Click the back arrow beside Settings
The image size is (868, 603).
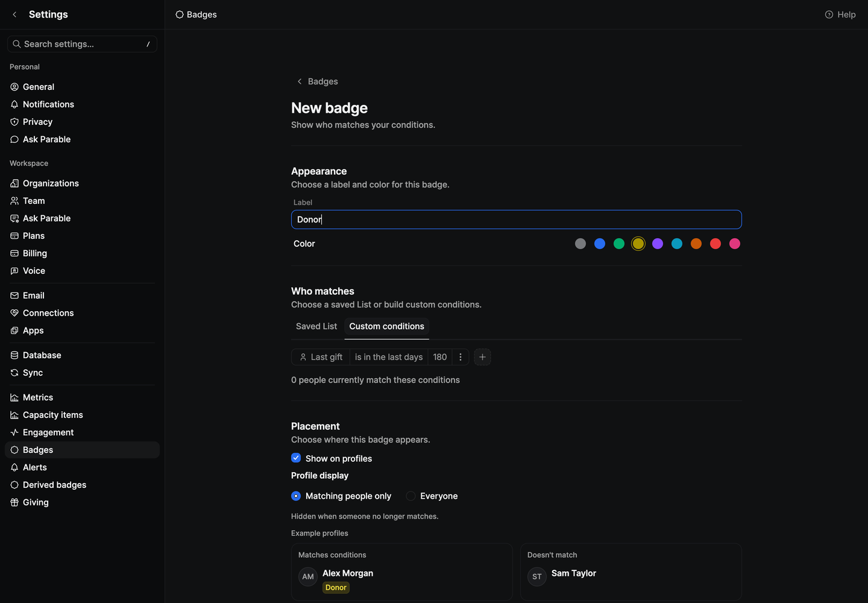point(14,14)
